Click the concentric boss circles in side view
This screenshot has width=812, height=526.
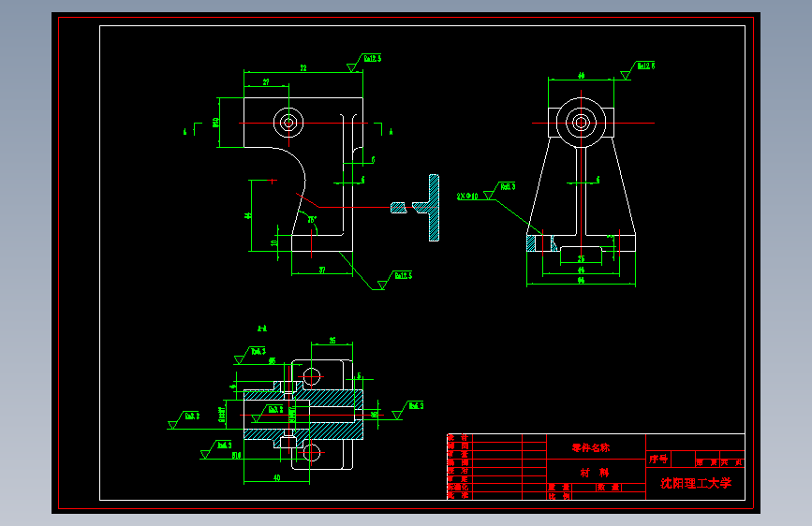tap(581, 123)
